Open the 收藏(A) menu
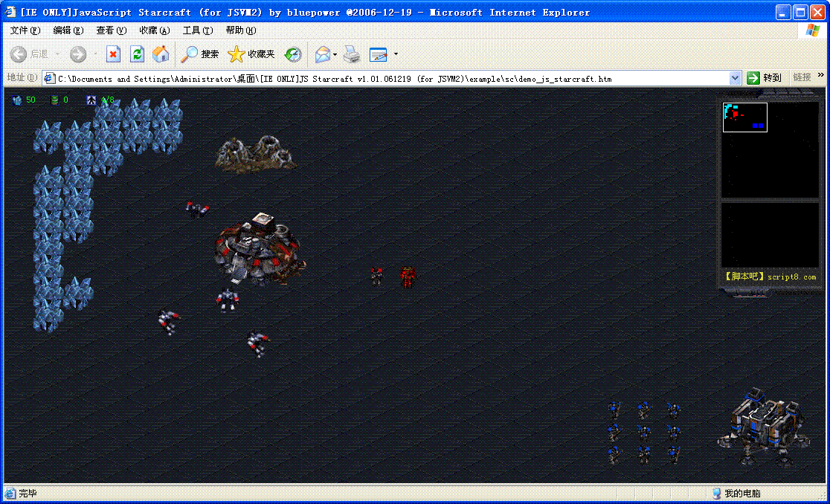The height and width of the screenshot is (504, 830). point(155,30)
